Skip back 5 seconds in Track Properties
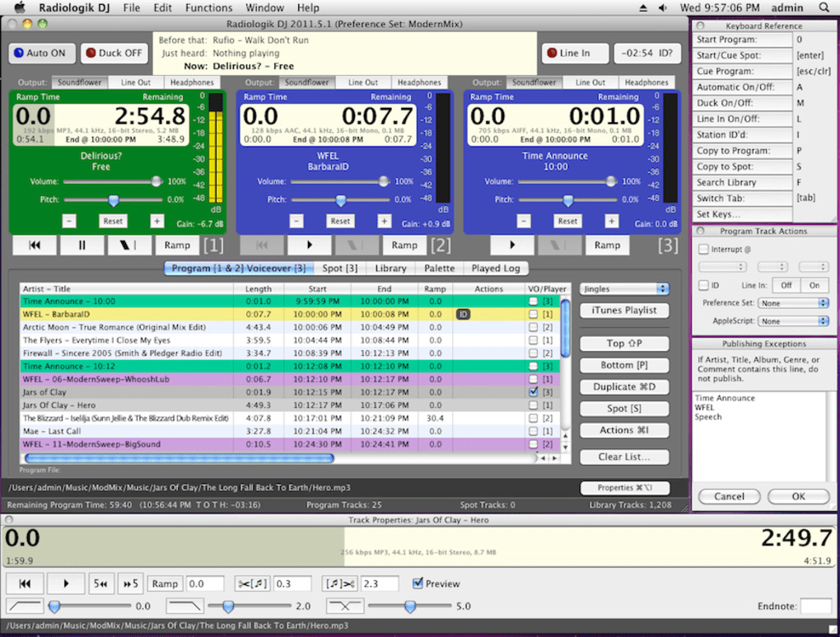840x637 pixels. click(x=100, y=583)
